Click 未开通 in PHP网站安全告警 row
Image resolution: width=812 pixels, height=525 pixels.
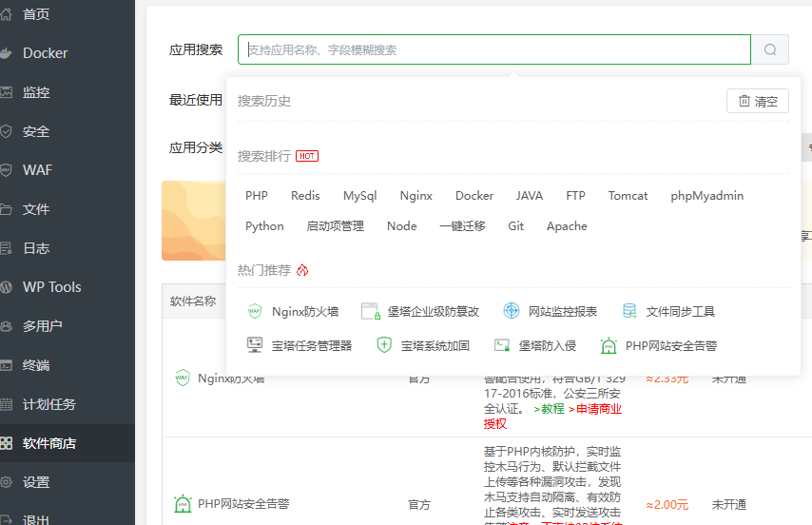coord(728,505)
